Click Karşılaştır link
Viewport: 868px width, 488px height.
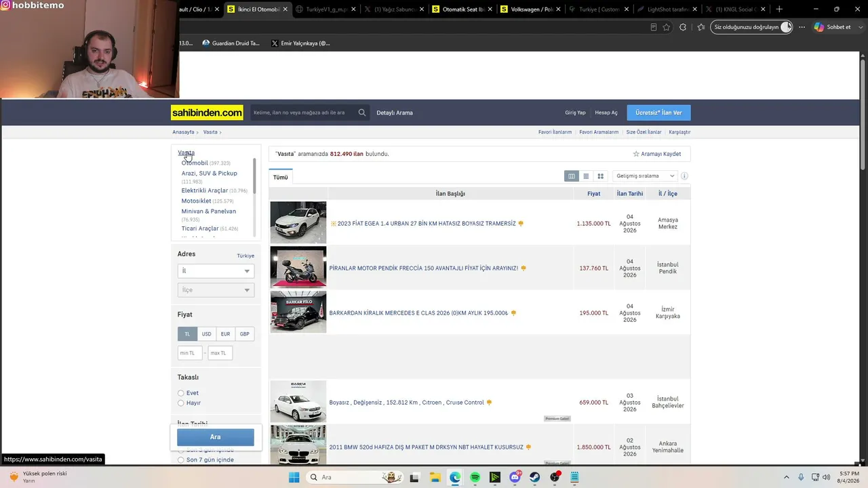[x=679, y=132]
